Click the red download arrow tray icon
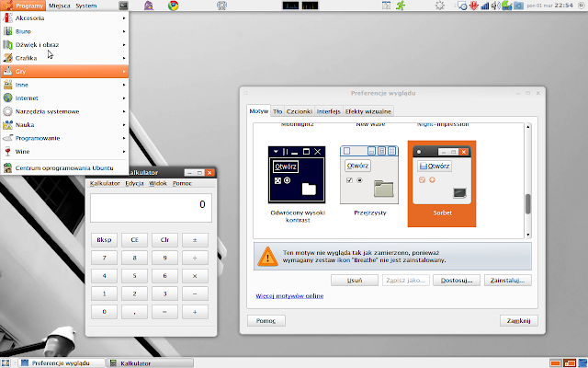Viewport: 588px width, 368px height. 474,6
